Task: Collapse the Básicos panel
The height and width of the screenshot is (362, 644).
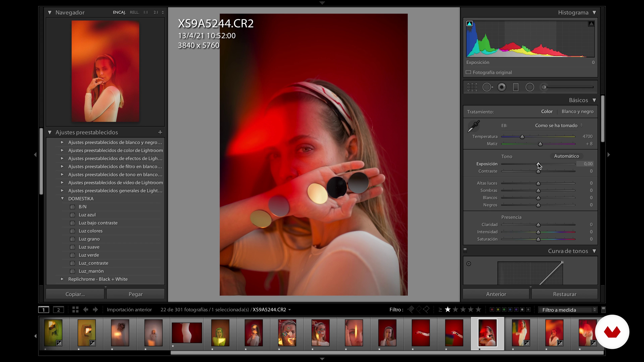Action: click(594, 100)
